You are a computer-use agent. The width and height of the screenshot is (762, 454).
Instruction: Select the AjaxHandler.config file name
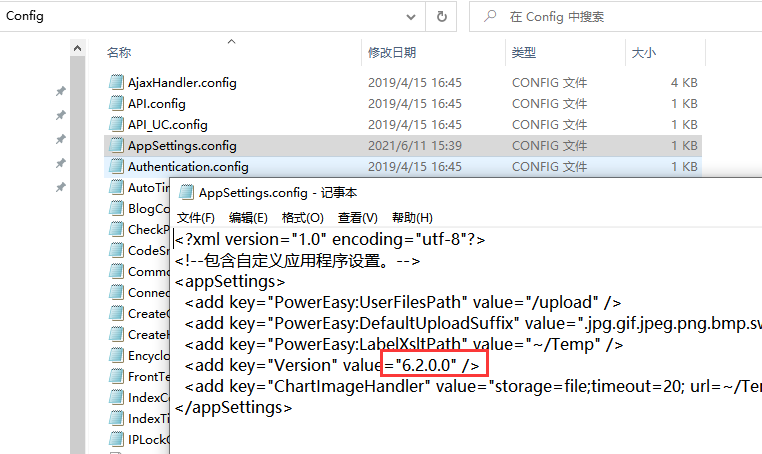[x=182, y=83]
